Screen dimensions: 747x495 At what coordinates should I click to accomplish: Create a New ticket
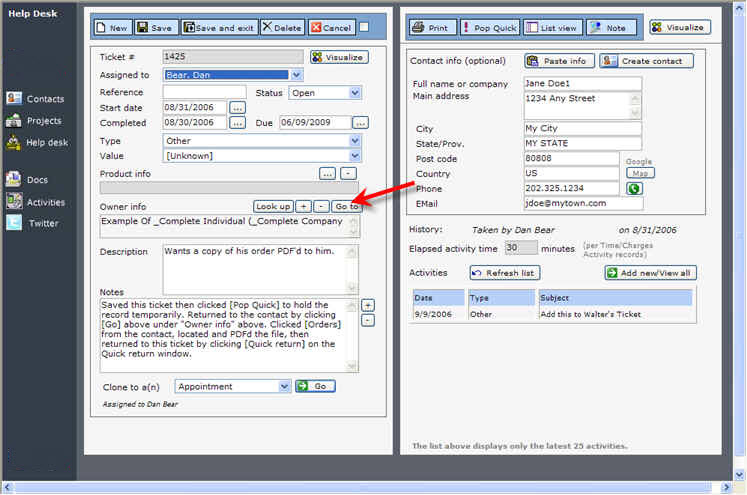(x=112, y=28)
